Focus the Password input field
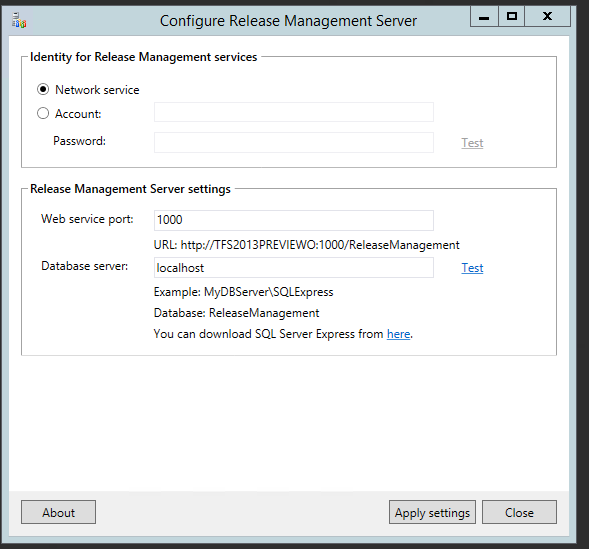The height and width of the screenshot is (549, 589). pos(294,142)
